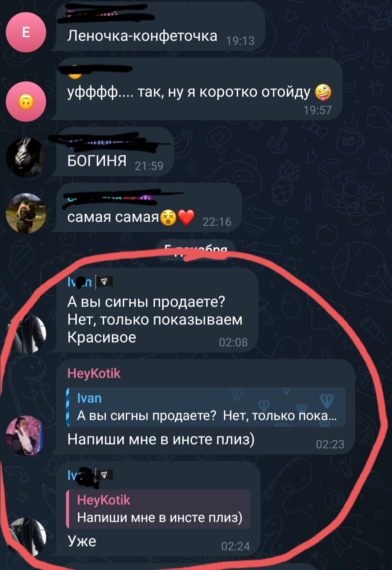Image resolution: width=392 pixels, height=570 pixels.
Task: Open the pink 'E' avatar profile
Action: tap(26, 32)
